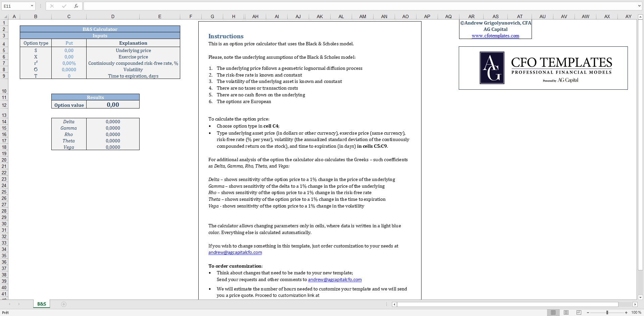Click the zoom out minus button
This screenshot has width=644, height=316.
(x=588, y=313)
